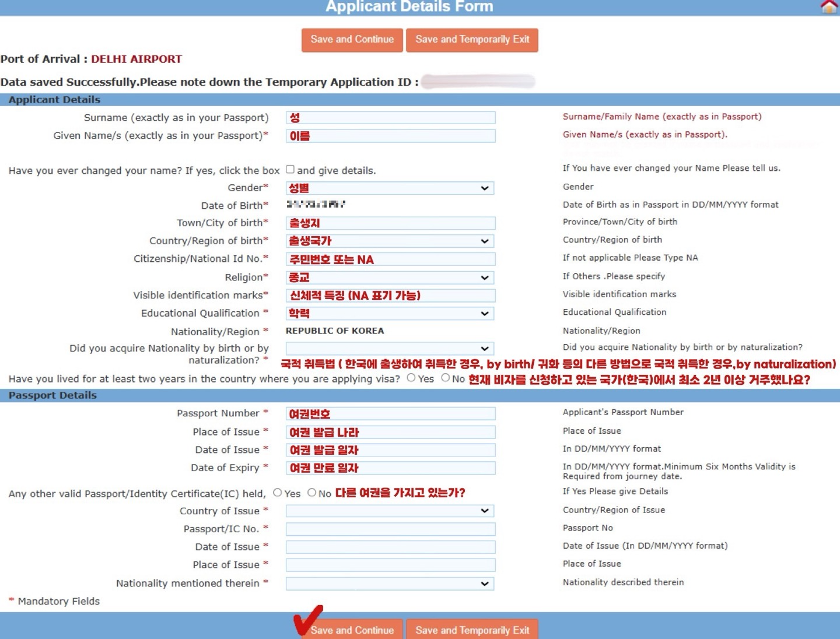Open the Nationality mentioned therein dropdown
This screenshot has height=639, width=840.
(x=390, y=584)
